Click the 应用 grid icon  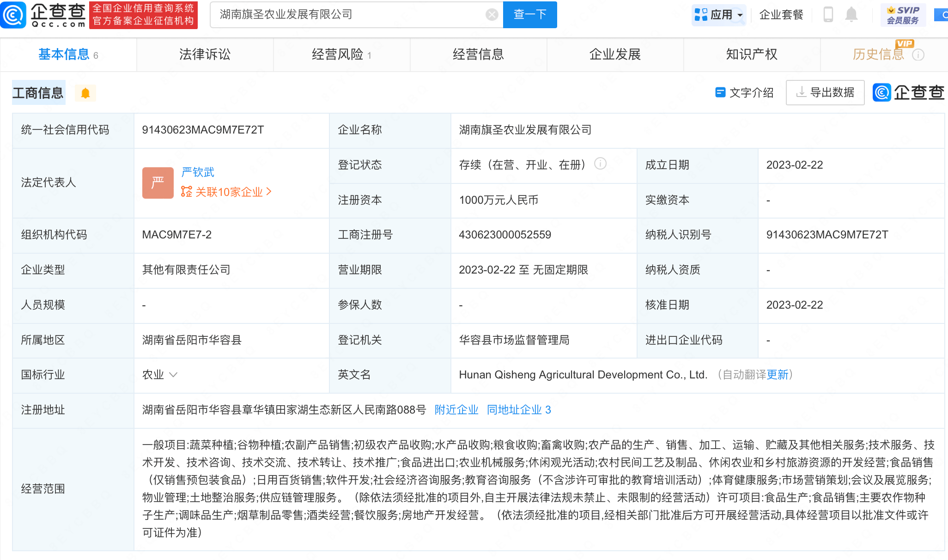tap(701, 15)
